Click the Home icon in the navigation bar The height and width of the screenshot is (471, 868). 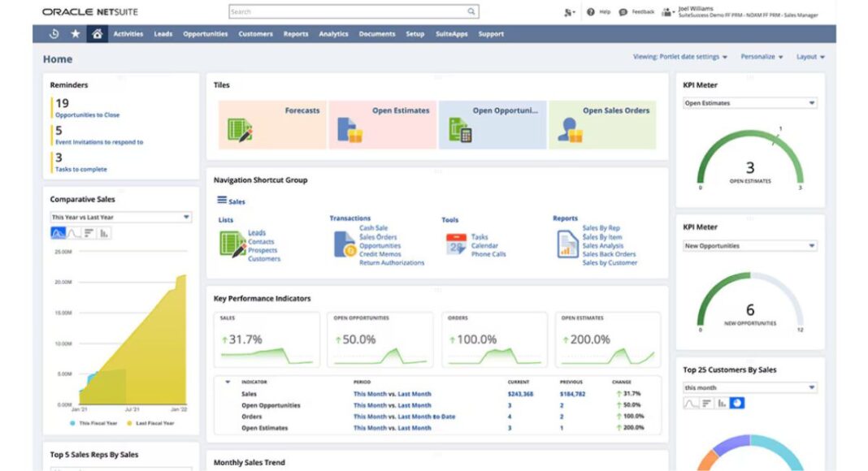tap(97, 34)
